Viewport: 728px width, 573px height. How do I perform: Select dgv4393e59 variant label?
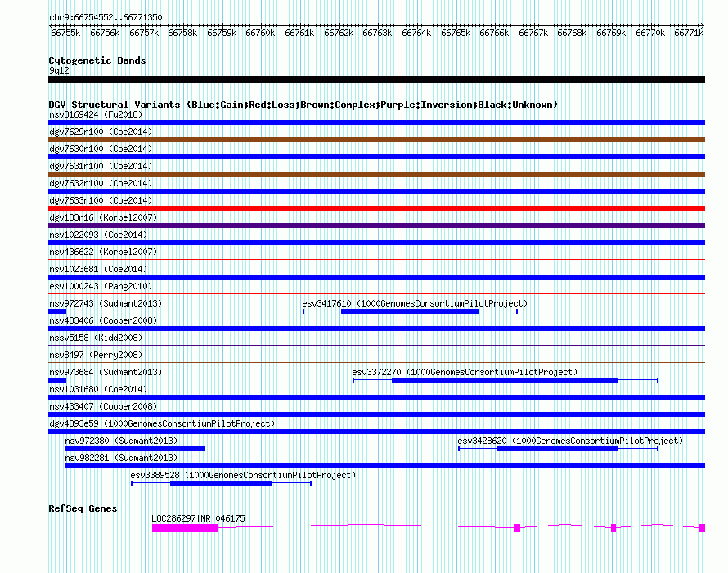(162, 423)
